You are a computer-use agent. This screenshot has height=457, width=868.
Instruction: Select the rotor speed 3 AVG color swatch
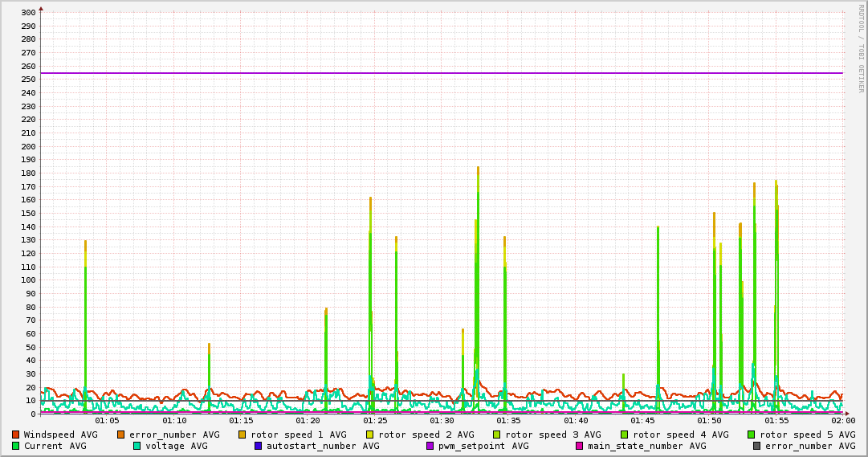pyautogui.click(x=497, y=435)
